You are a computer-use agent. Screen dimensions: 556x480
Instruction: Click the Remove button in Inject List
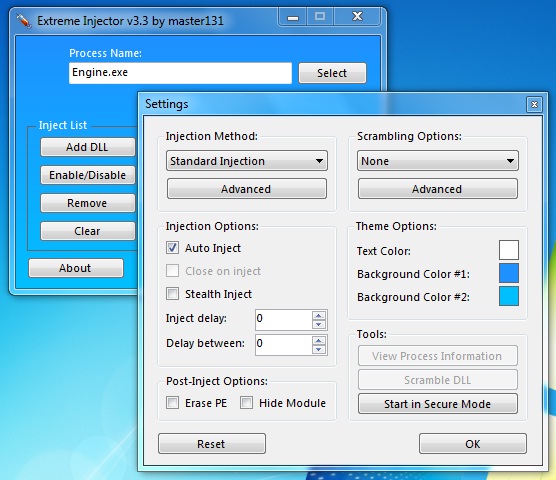click(88, 203)
